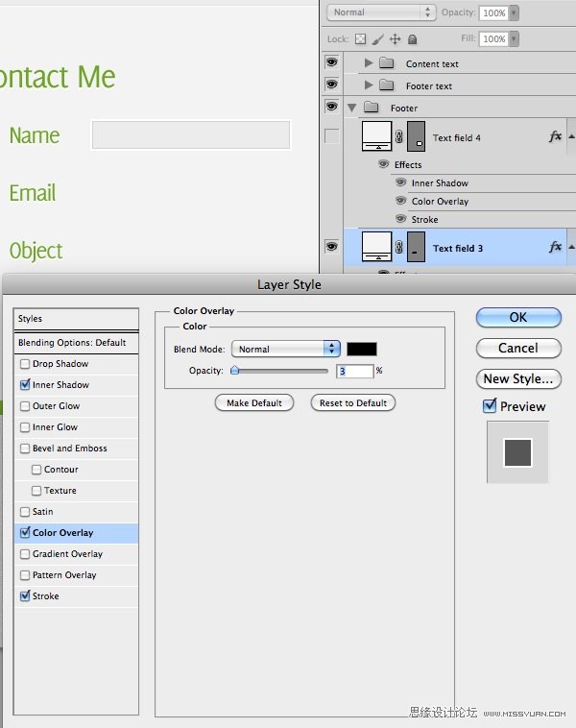Collapse the Footer group
This screenshot has height=728, width=576.
(x=351, y=108)
